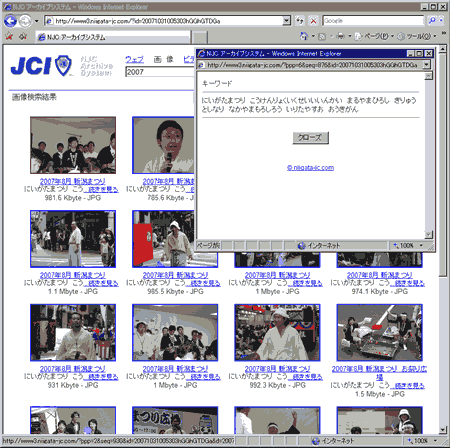Click the キーワード heading in the popup
The image size is (450, 448).
coord(217,83)
